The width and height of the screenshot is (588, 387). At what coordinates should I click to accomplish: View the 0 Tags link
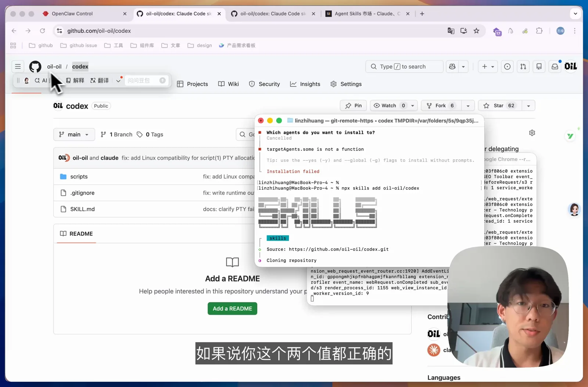pyautogui.click(x=150, y=134)
